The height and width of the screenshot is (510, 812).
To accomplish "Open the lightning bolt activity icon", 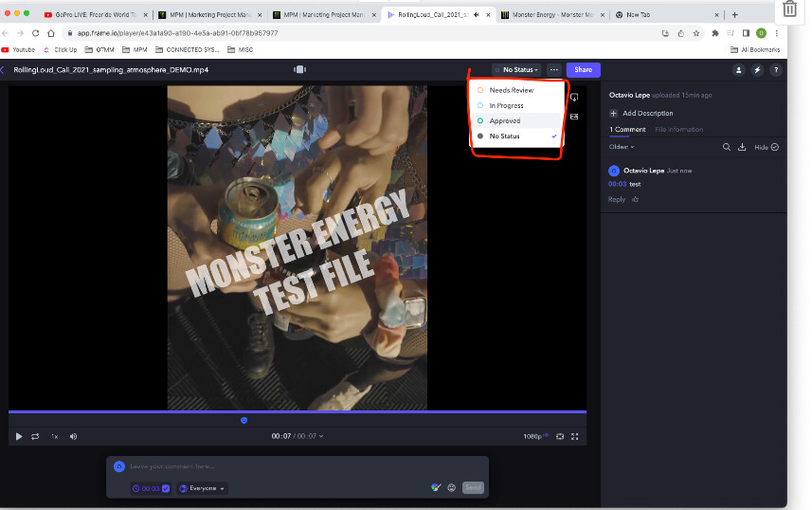I will (x=757, y=70).
